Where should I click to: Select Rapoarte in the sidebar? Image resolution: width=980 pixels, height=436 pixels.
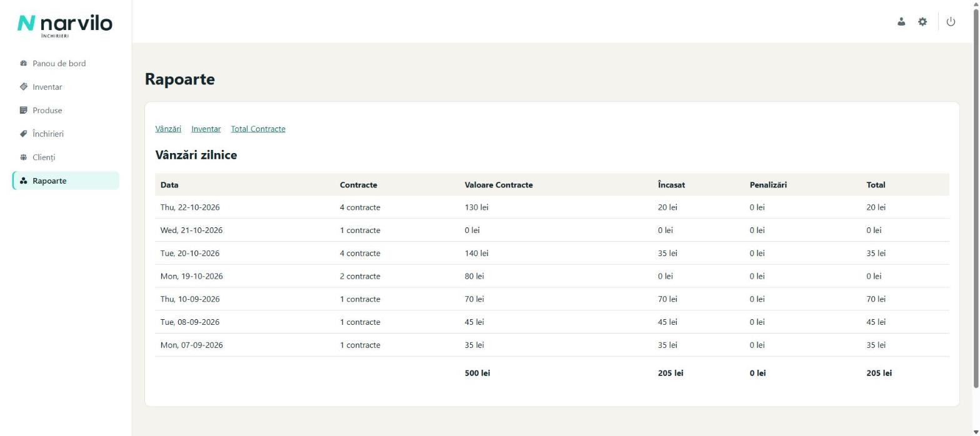coord(66,181)
